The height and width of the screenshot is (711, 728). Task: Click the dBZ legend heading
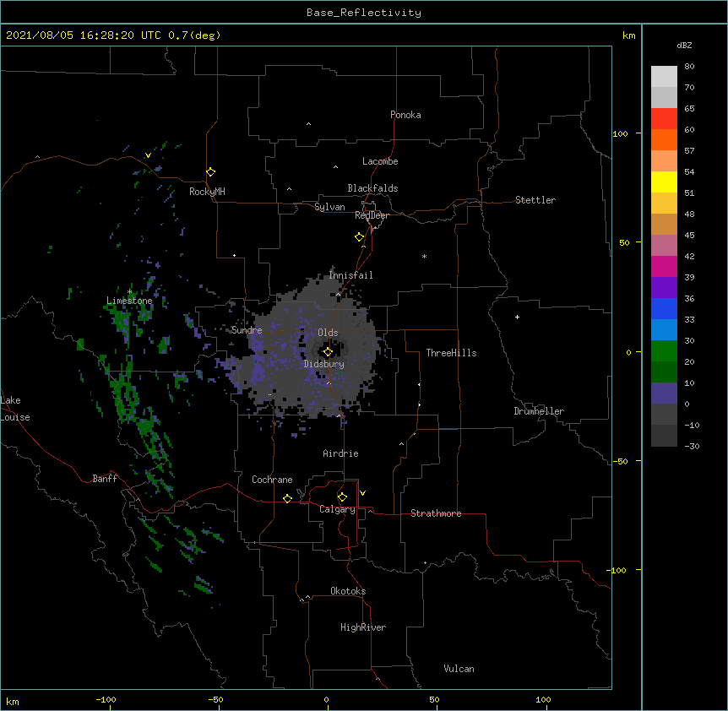point(684,46)
